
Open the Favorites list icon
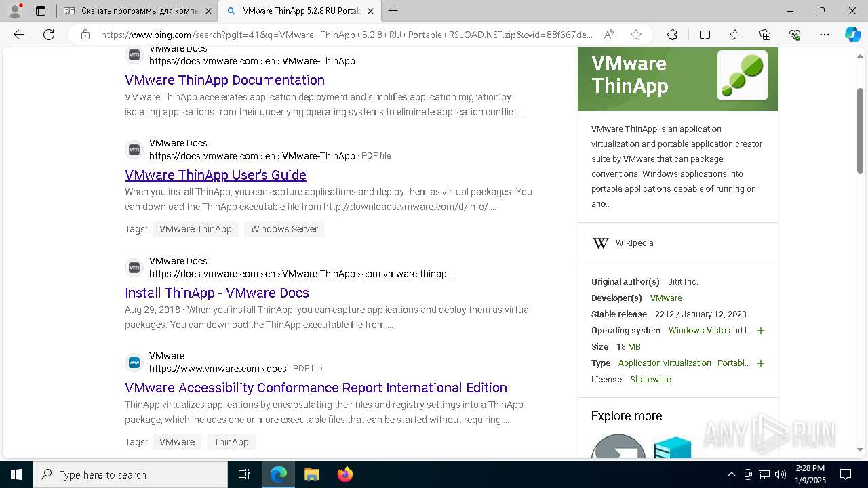coord(735,35)
